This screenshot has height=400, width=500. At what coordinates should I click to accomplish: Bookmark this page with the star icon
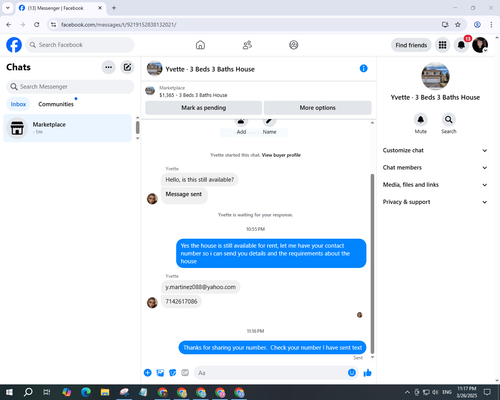pyautogui.click(x=458, y=24)
